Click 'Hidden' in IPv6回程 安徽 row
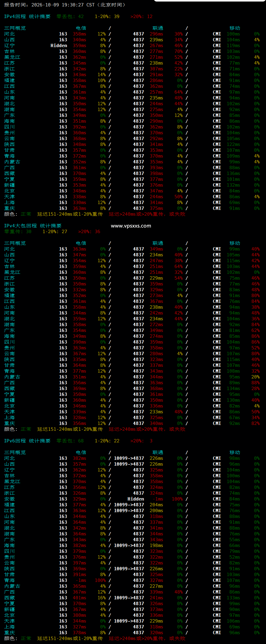The width and height of the screenshot is (266, 644). click(136, 499)
